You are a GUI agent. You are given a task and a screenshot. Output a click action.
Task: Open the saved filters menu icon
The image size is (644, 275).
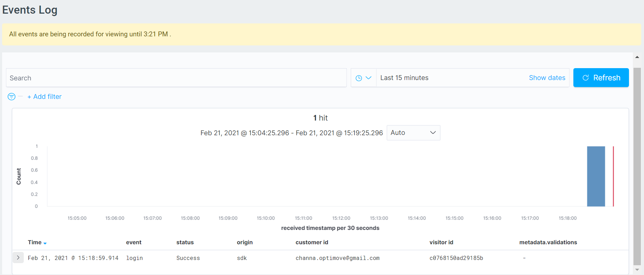pyautogui.click(x=12, y=97)
